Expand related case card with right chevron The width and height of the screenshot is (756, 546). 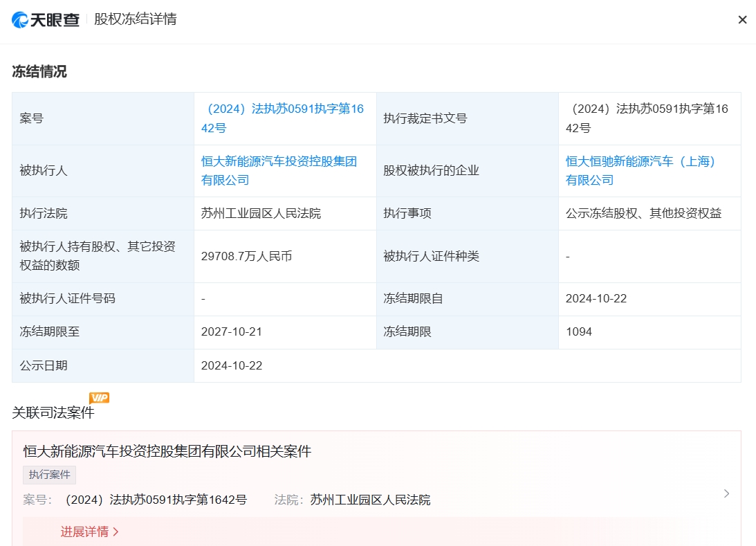pyautogui.click(x=726, y=493)
